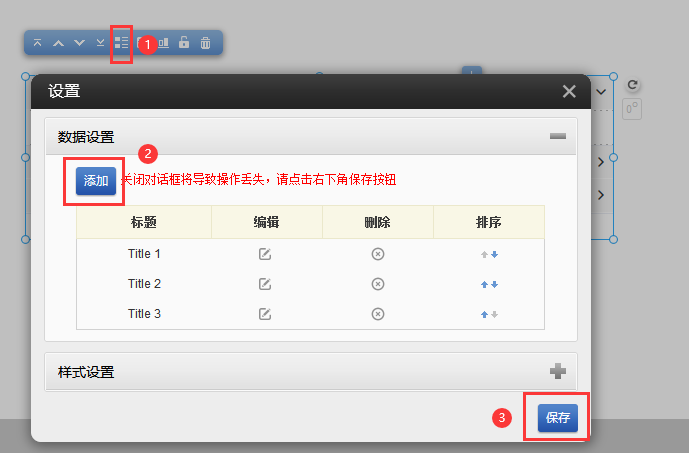The height and width of the screenshot is (453, 689).
Task: Collapse the 数据设置 section
Action: pyautogui.click(x=558, y=137)
